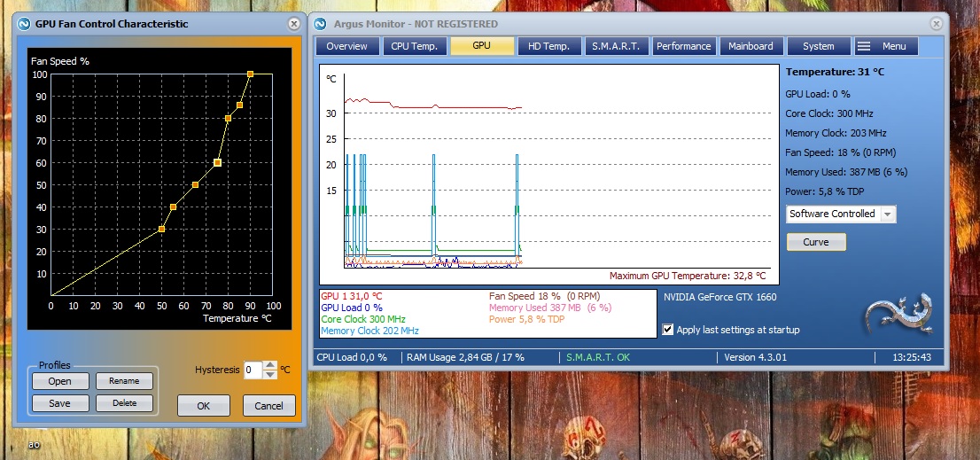Toggle Apply last settings at startup checkbox
Screen dimensions: 980x460
coord(667,330)
